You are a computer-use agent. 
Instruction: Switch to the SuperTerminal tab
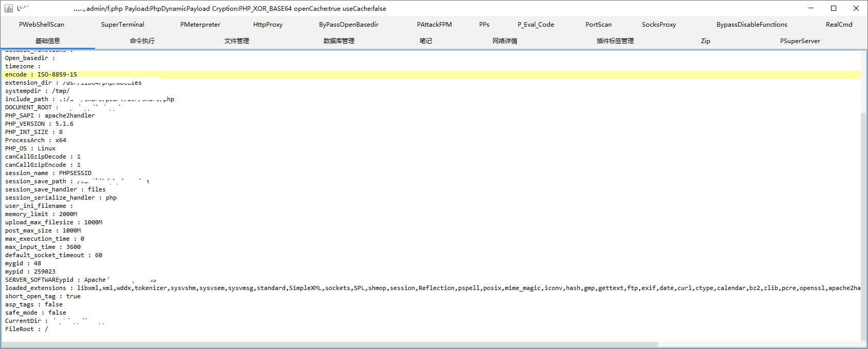click(123, 25)
